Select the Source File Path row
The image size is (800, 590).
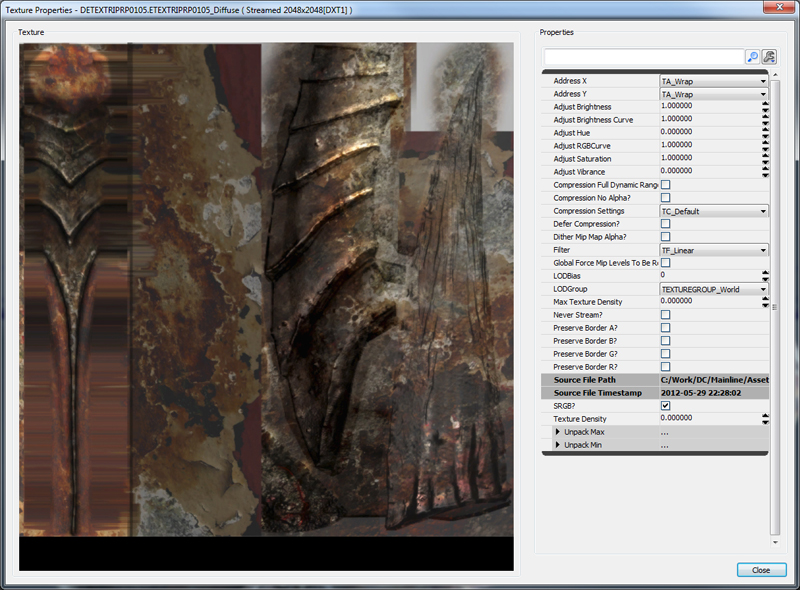pos(655,380)
